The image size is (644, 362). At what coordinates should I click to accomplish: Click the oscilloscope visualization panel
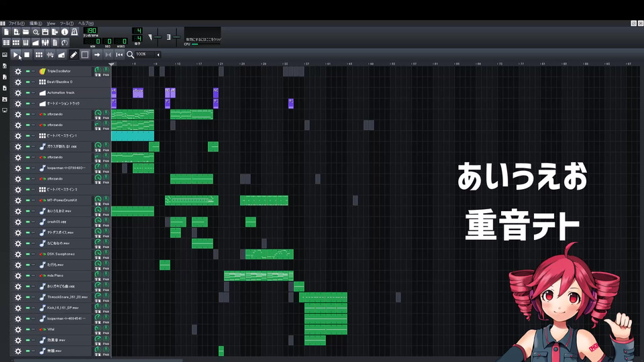[203, 35]
